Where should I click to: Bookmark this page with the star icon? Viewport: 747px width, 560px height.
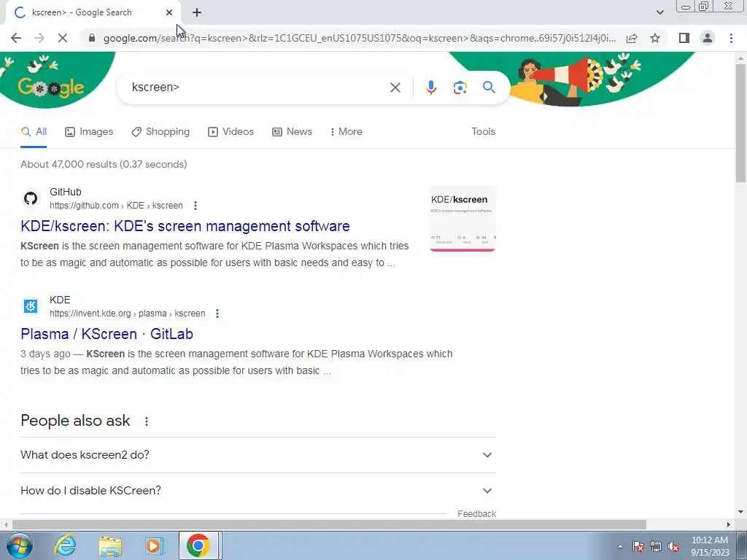655,38
